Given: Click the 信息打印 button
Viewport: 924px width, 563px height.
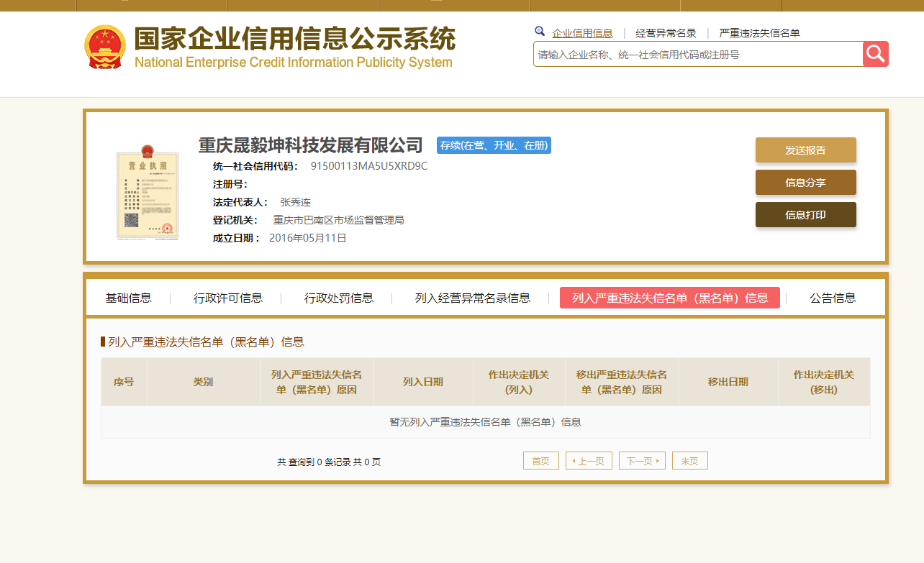Looking at the screenshot, I should coord(806,215).
